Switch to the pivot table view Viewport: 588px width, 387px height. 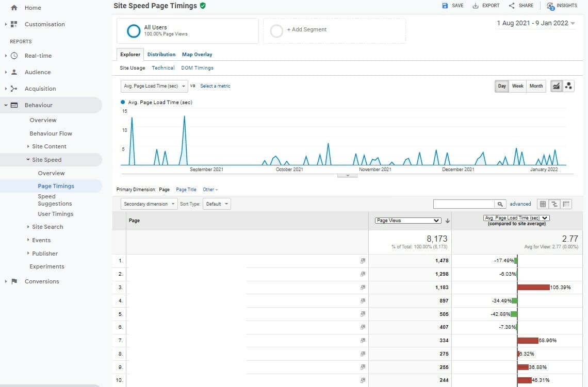[x=566, y=204]
